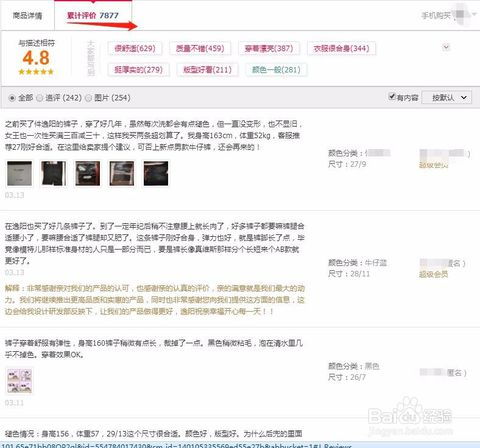Click the text 尺寸：26/7

(x=347, y=377)
